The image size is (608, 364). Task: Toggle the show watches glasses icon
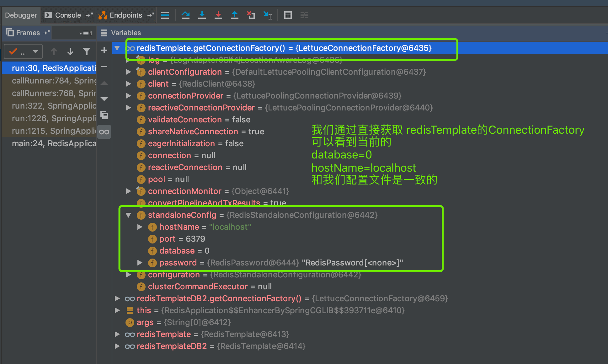click(x=104, y=132)
